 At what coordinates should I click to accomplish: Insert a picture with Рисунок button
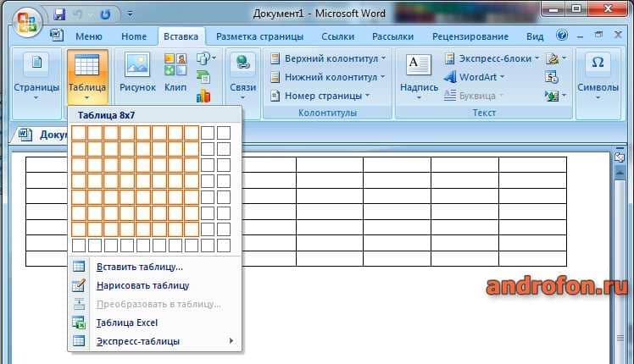coord(137,73)
